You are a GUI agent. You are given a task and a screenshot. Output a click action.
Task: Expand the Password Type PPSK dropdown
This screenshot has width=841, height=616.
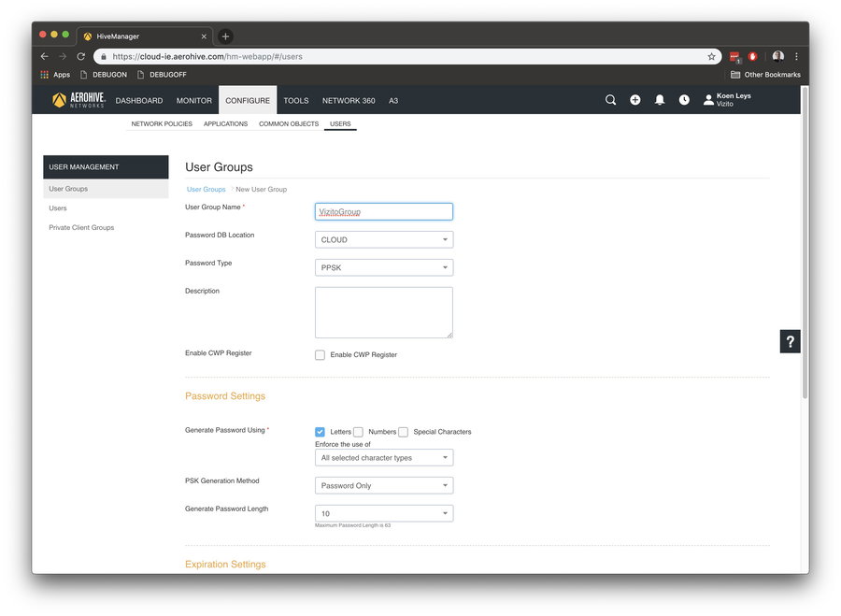[384, 268]
